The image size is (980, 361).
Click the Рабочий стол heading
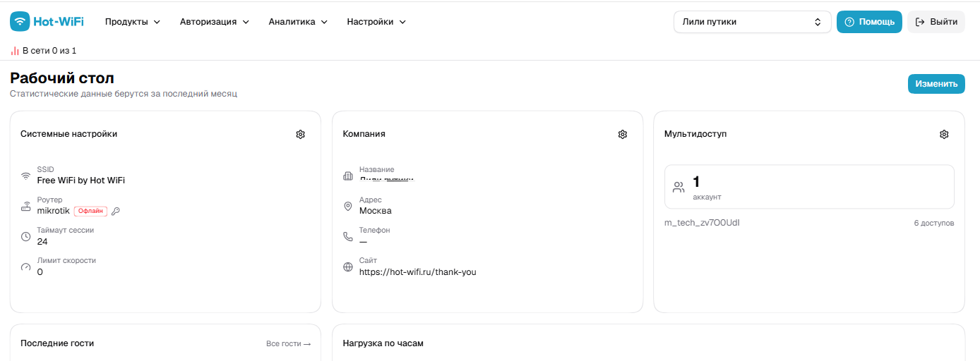tap(62, 78)
